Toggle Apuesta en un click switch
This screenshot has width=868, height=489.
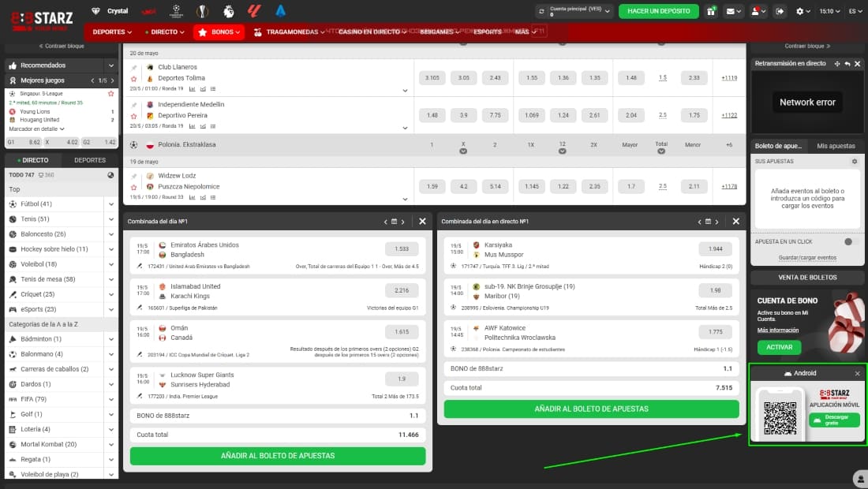click(x=851, y=241)
